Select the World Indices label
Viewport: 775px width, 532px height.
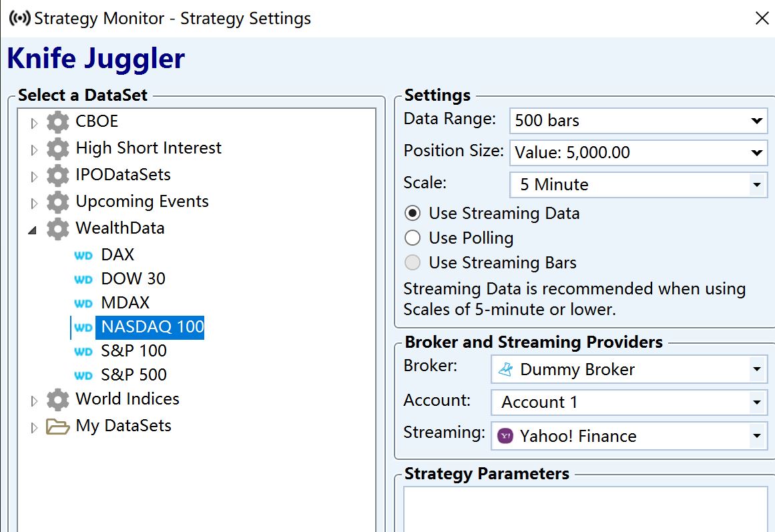(127, 399)
